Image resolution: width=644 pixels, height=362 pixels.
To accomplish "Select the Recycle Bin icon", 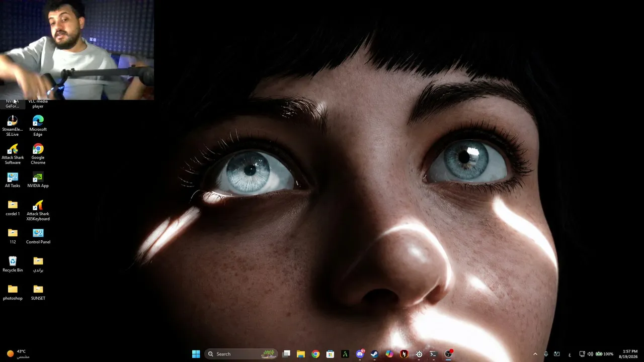I will tap(13, 264).
